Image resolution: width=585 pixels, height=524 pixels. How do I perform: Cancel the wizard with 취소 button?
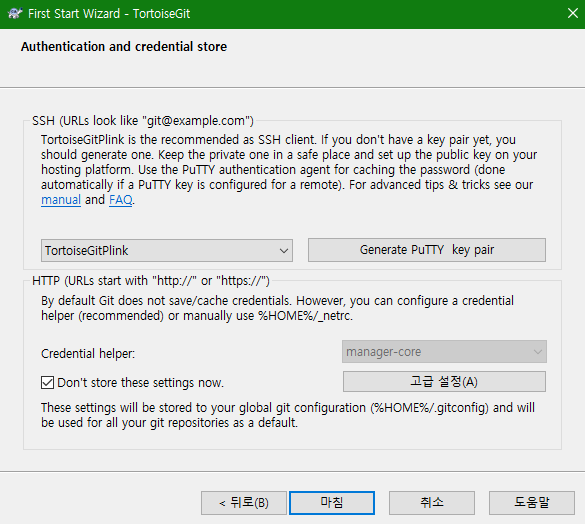(x=432, y=503)
